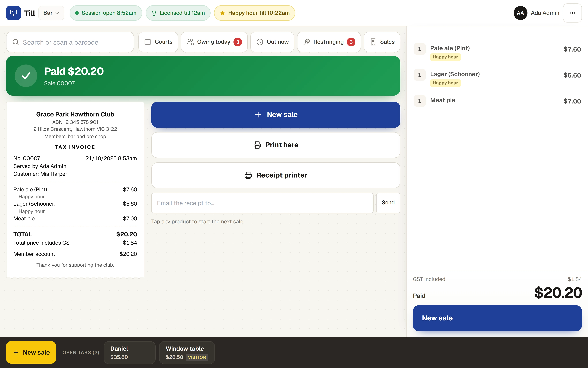Image resolution: width=588 pixels, height=368 pixels.
Task: Click the Meat pie quantity 1 box
Action: (x=420, y=101)
